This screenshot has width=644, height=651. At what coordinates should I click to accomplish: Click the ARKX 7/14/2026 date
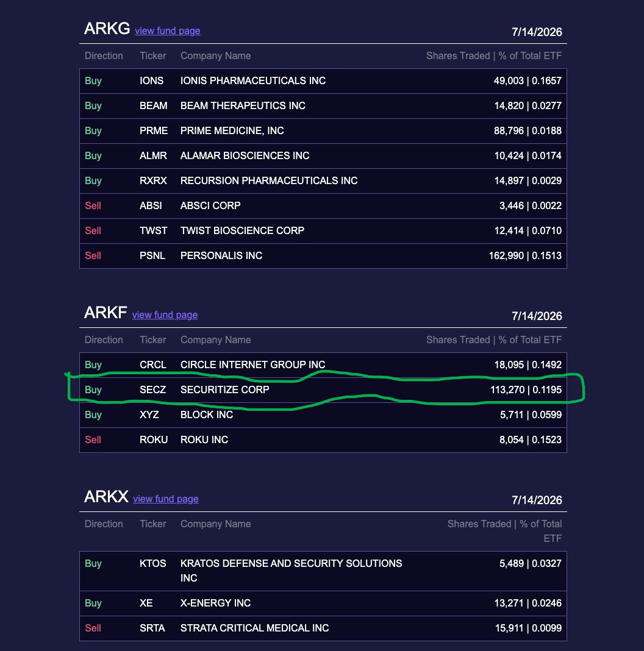[537, 500]
